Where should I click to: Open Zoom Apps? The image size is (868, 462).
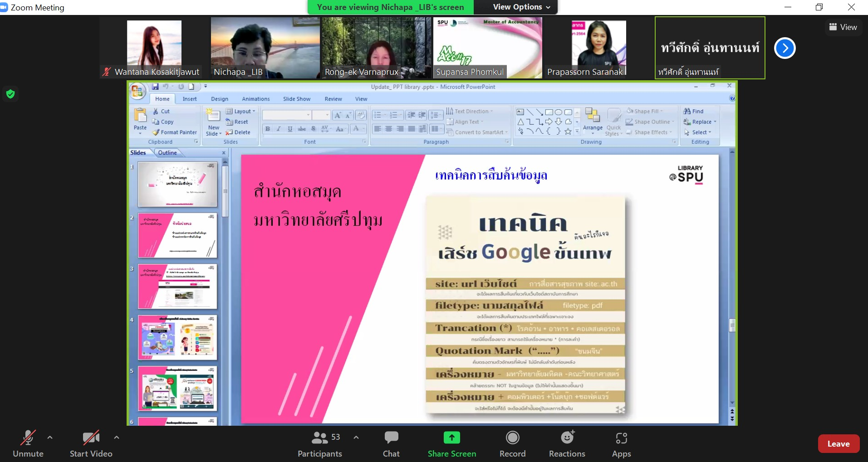point(622,444)
